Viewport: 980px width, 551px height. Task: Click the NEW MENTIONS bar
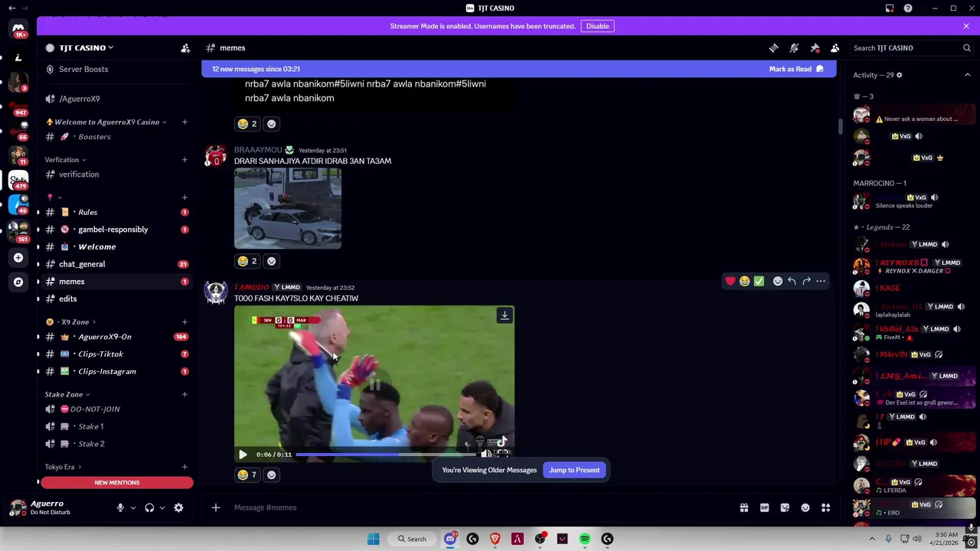pos(117,483)
